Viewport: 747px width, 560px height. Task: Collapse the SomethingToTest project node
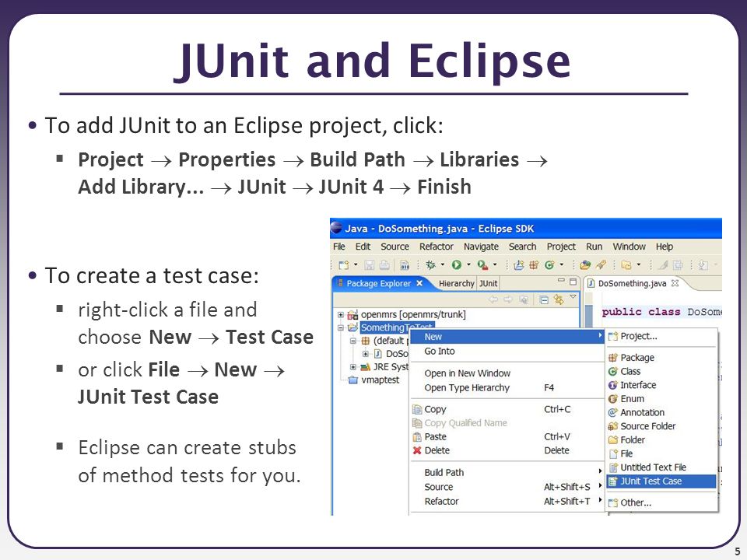point(341,327)
